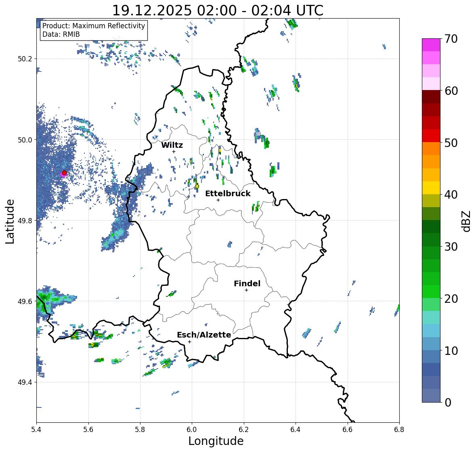Click the plus marker under Ettelbruck

click(x=218, y=200)
